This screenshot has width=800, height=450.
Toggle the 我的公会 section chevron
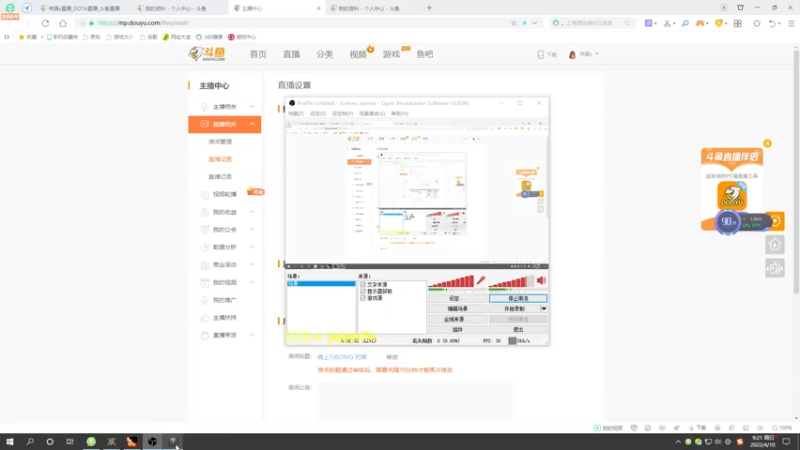252,230
